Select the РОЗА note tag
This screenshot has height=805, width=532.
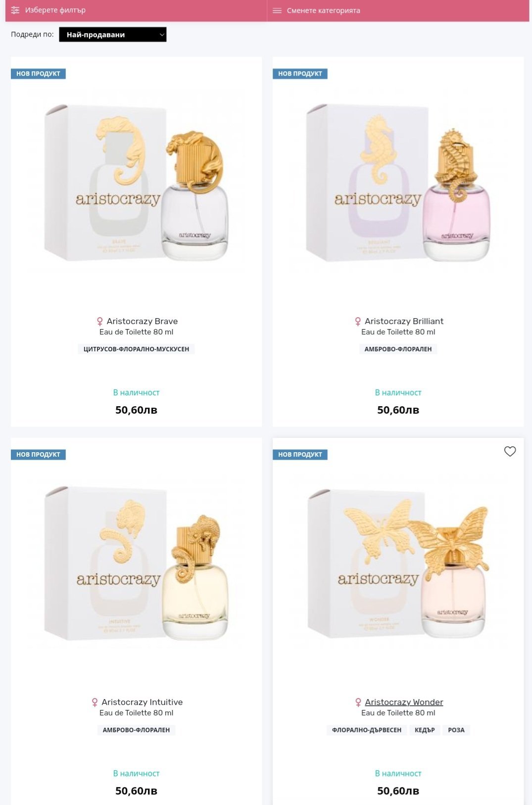[456, 730]
